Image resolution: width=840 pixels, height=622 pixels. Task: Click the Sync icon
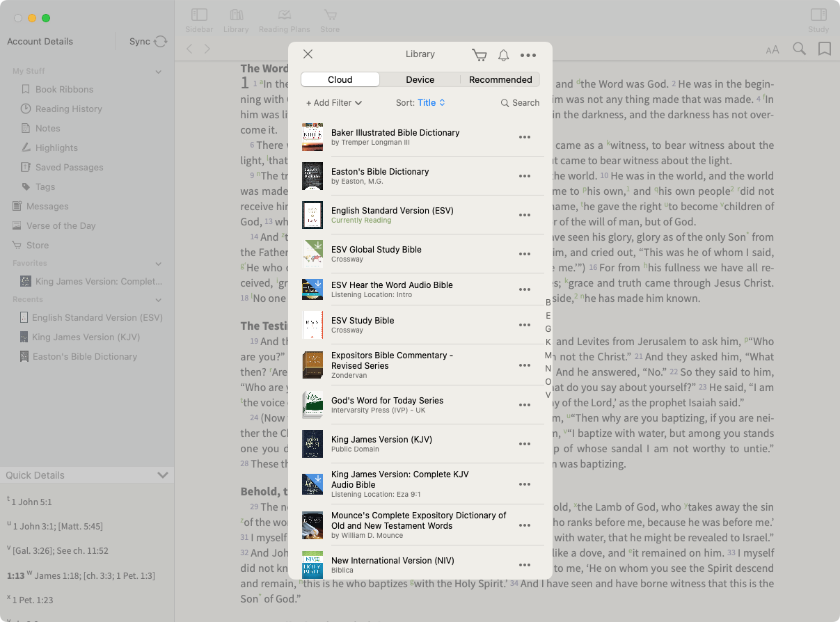(x=161, y=42)
